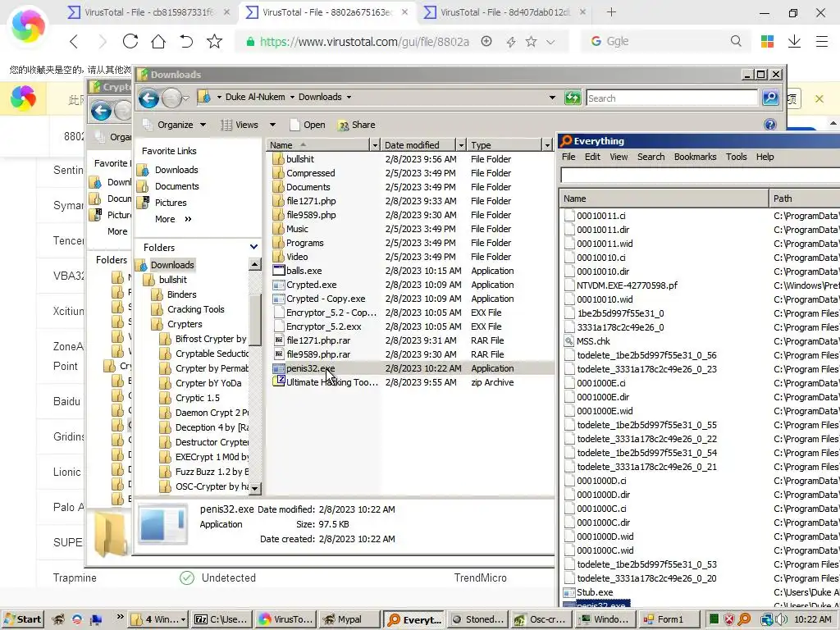Image resolution: width=840 pixels, height=630 pixels.
Task: Click the bookmark star beside the undo icon
Action: [x=214, y=41]
